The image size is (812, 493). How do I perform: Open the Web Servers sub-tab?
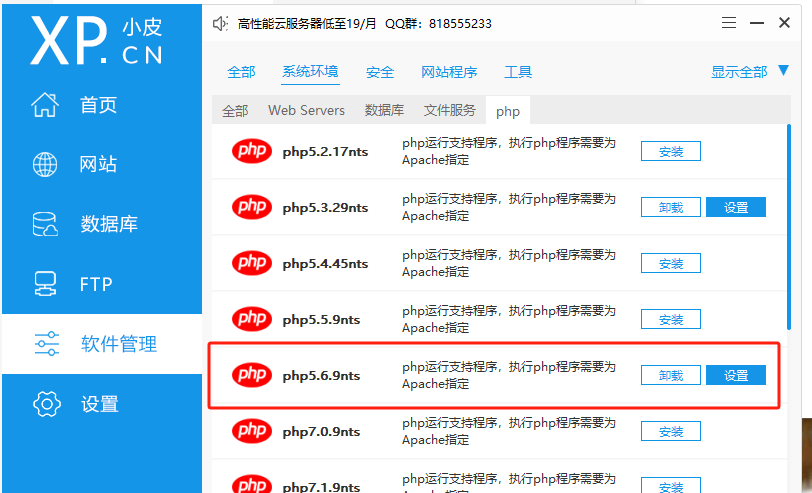307,110
